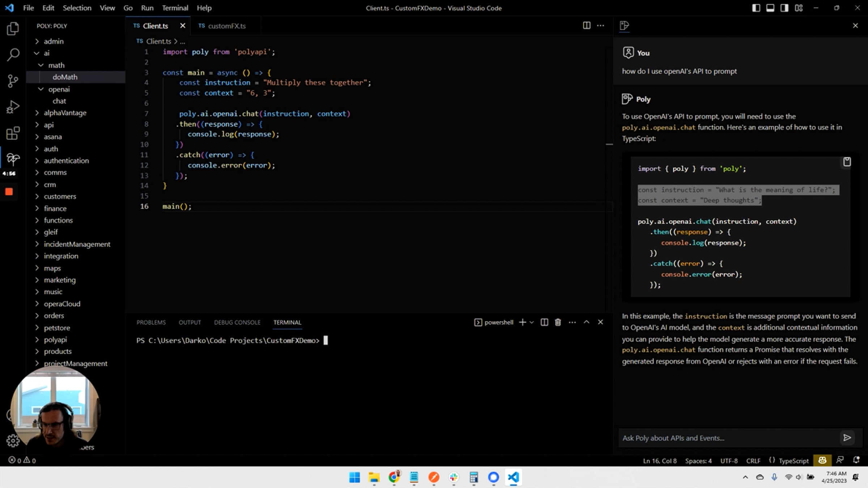Image resolution: width=868 pixels, height=488 pixels.
Task: Toggle the bottom Panel visibility
Action: tap(770, 8)
